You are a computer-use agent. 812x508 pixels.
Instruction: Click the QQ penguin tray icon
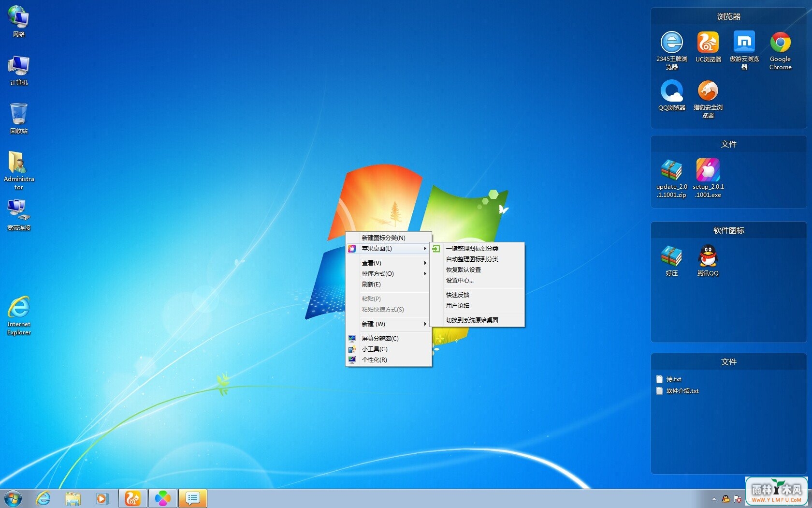[725, 499]
